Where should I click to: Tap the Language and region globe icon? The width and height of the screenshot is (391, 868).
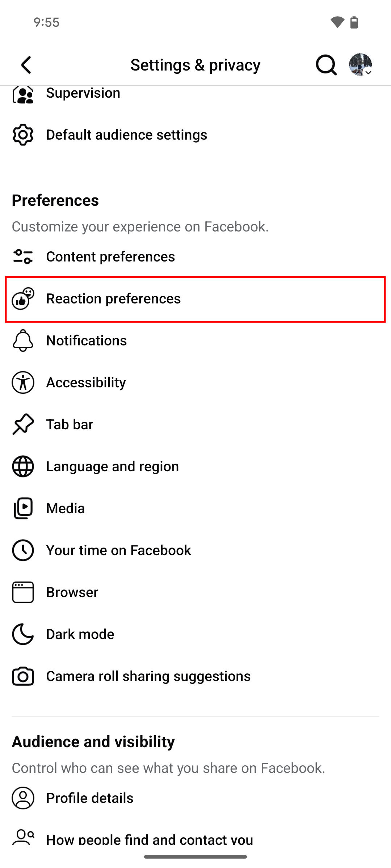point(23,467)
